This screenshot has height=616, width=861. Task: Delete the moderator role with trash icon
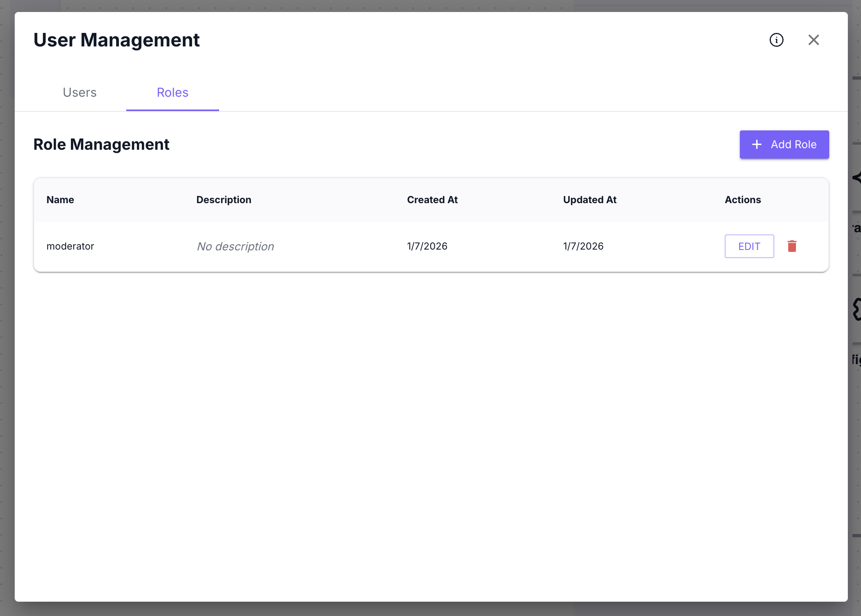792,246
